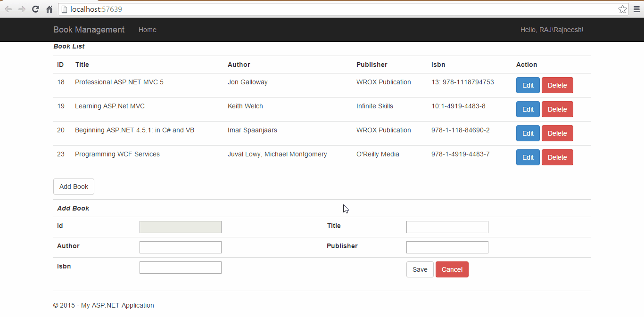Viewport: 644px width, 317px height.
Task: Click into the Author text box
Action: click(180, 247)
